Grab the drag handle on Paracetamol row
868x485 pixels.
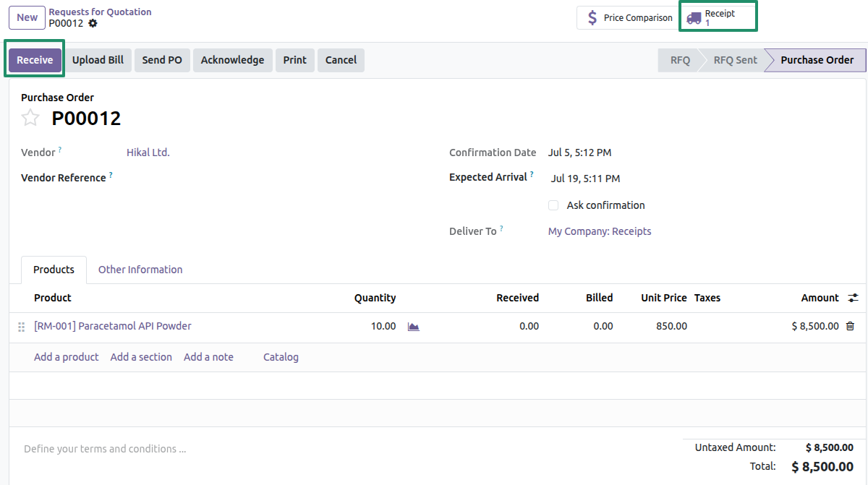coord(21,327)
